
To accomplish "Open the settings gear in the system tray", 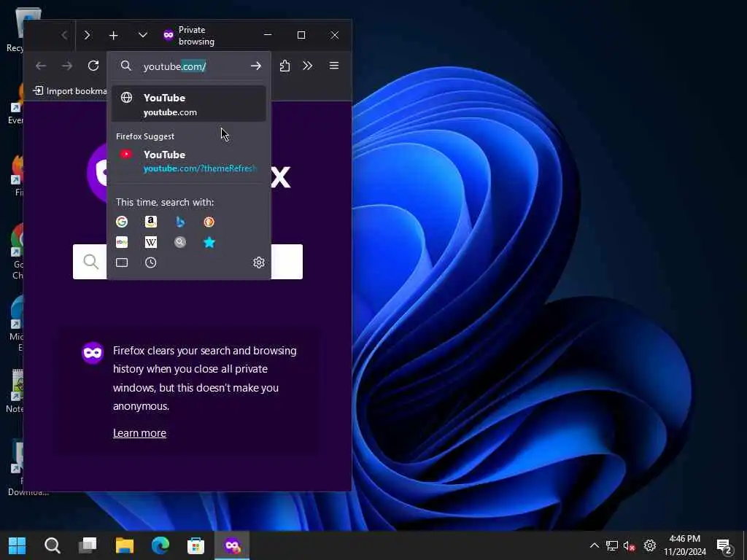I will point(650,545).
